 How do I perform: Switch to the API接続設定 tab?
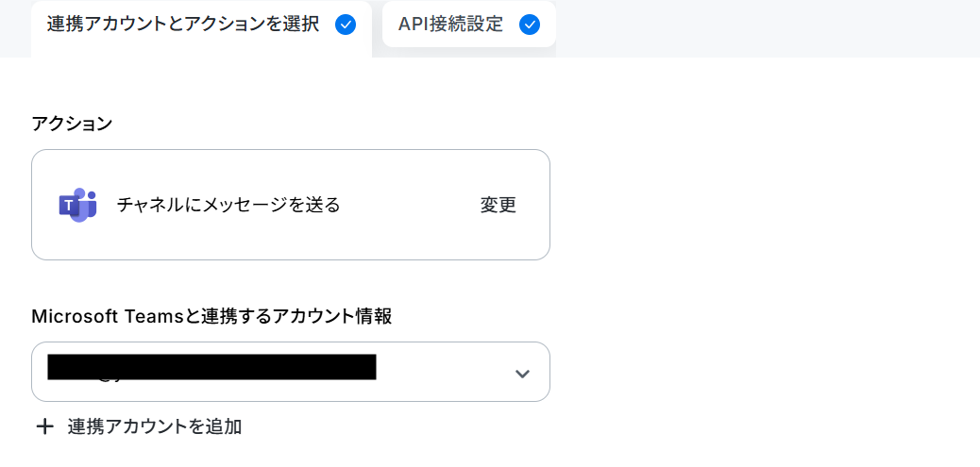pos(468,25)
